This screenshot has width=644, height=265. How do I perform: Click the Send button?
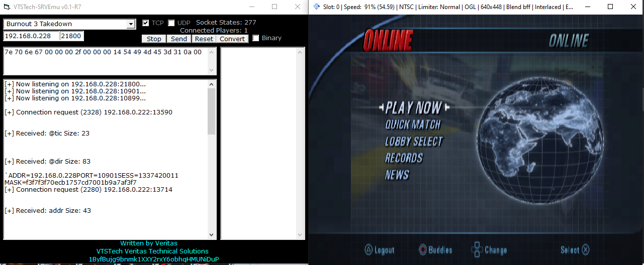click(x=179, y=39)
